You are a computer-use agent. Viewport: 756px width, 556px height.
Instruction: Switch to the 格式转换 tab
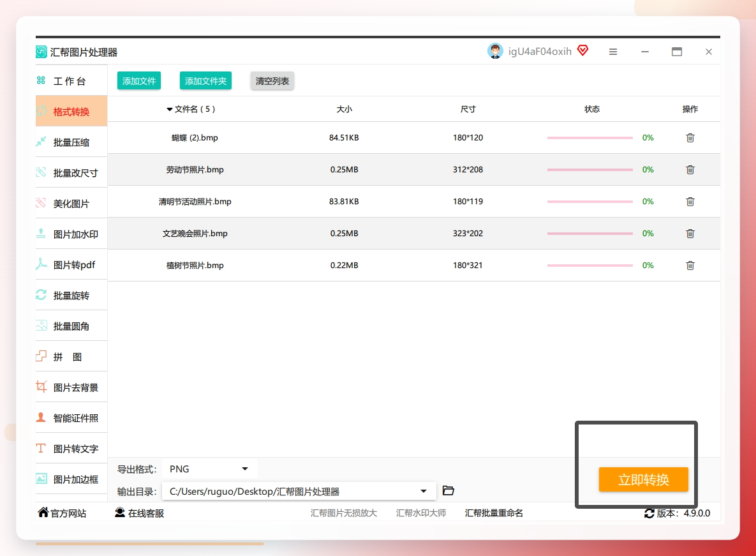tap(71, 112)
